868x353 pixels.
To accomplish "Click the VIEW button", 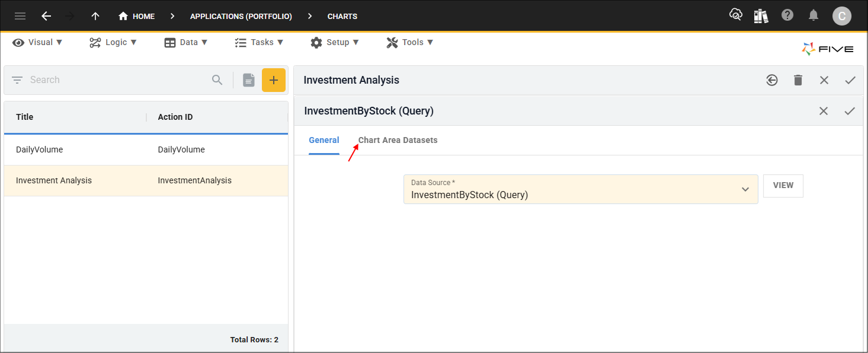I will (x=783, y=186).
